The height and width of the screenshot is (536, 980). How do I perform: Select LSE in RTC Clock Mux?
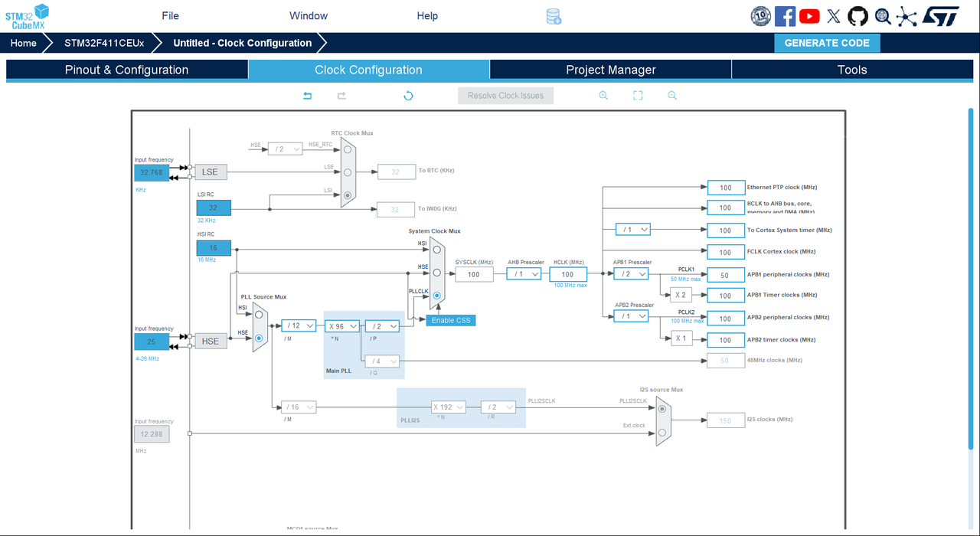click(x=348, y=172)
